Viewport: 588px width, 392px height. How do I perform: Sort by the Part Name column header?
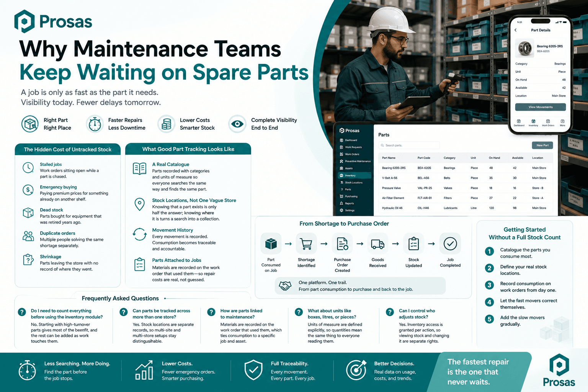(389, 158)
